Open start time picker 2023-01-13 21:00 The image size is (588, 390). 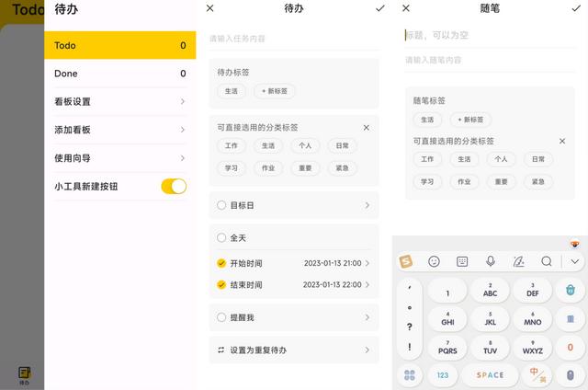pyautogui.click(x=336, y=263)
